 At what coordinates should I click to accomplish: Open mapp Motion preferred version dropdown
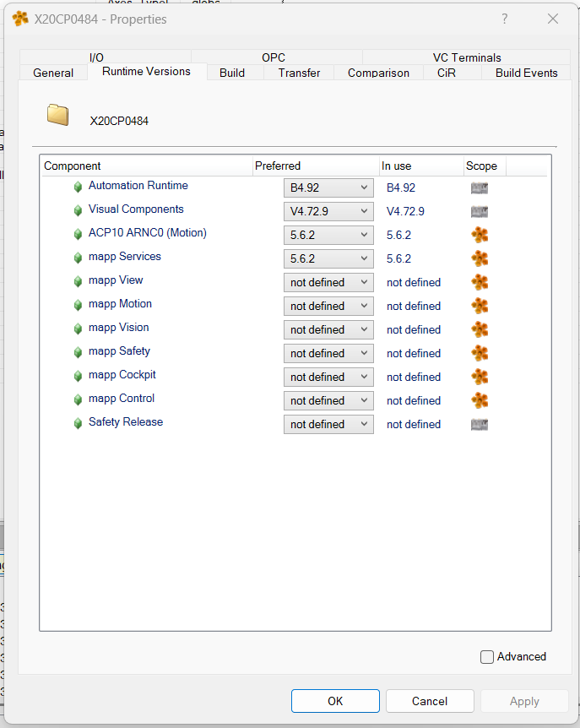click(328, 306)
